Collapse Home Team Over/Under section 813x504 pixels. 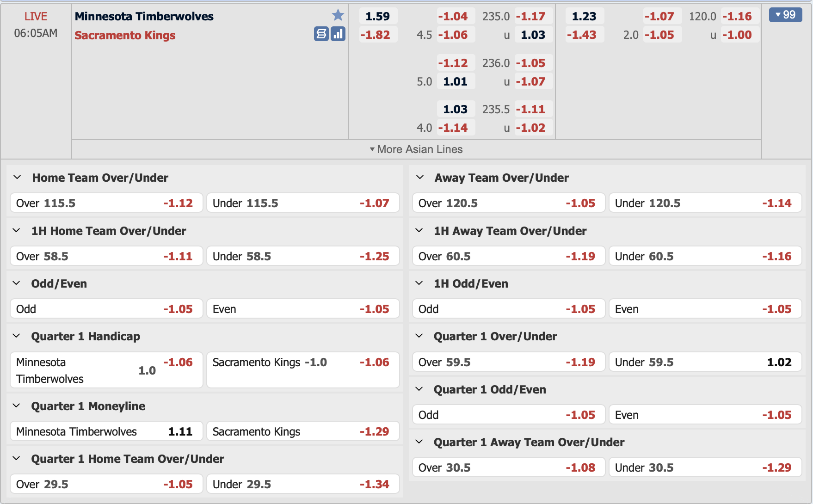point(17,178)
